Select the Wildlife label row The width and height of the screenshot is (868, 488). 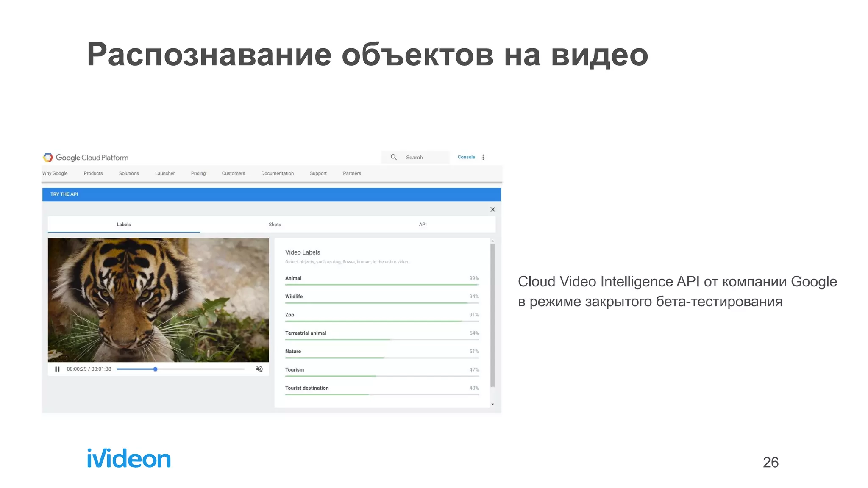tap(382, 298)
